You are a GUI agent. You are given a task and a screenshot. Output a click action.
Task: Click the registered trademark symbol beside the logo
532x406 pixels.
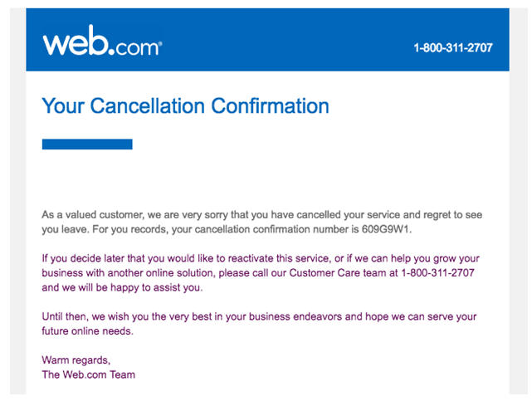(x=160, y=43)
